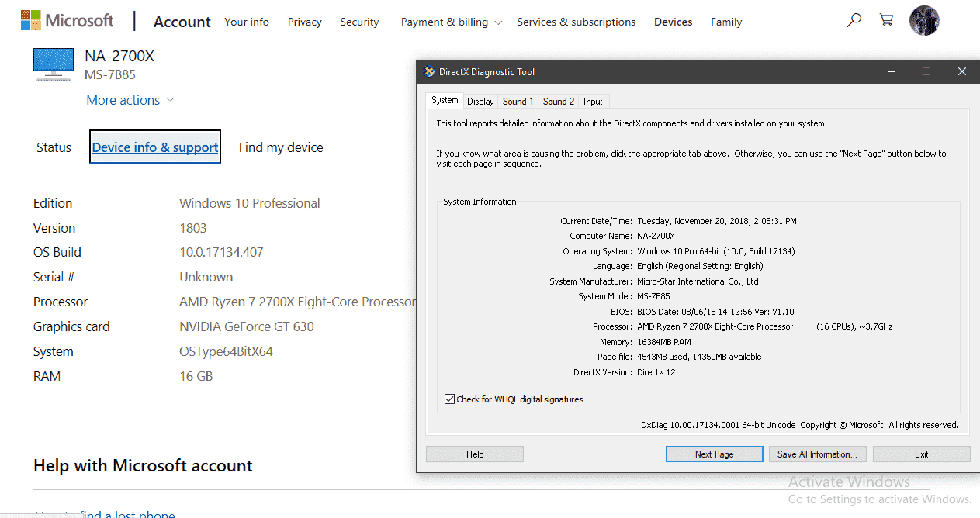Image resolution: width=980 pixels, height=518 pixels.
Task: Expand the Payment & billing dropdown
Action: pos(452,22)
